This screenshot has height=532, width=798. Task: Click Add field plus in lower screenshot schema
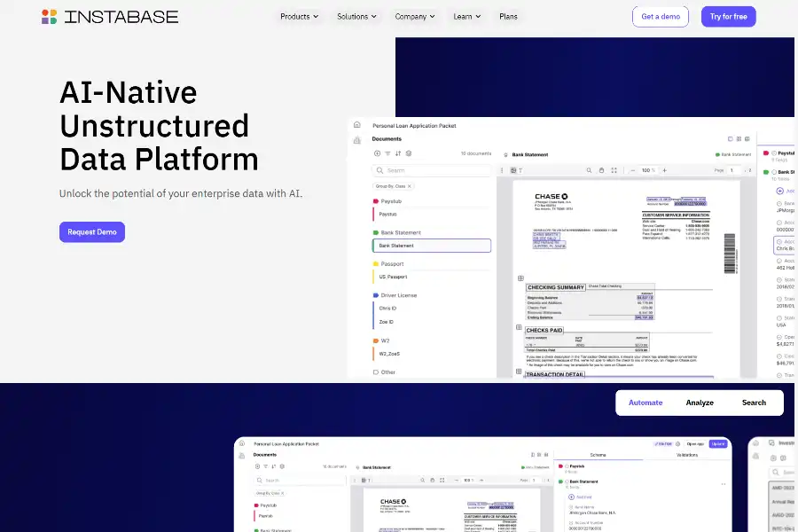tap(571, 497)
